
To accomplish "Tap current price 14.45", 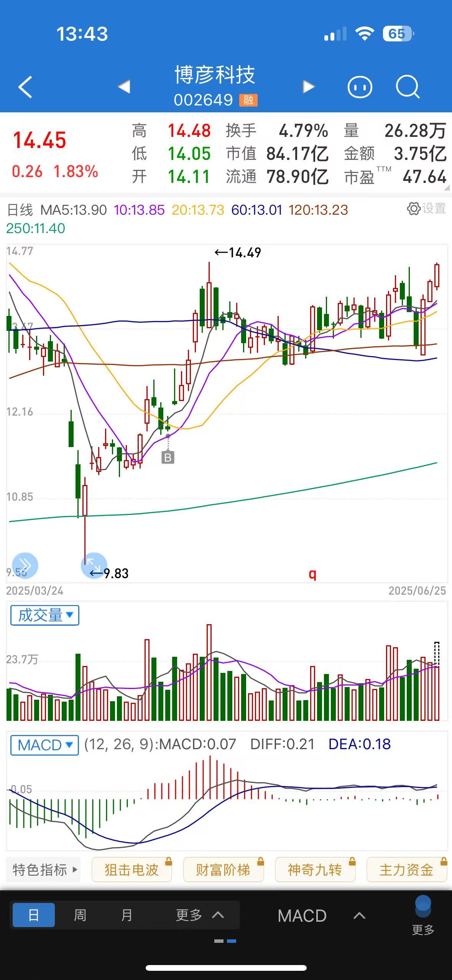I will (39, 140).
